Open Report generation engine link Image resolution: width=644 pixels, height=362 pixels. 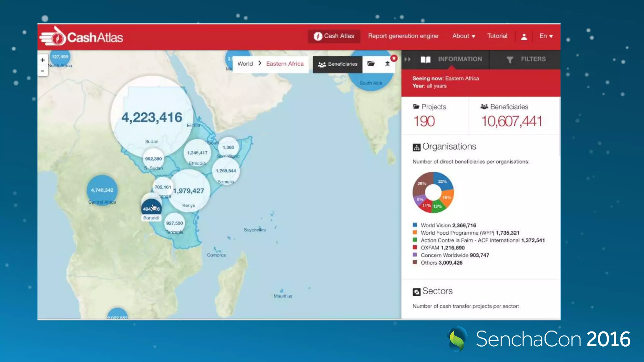coord(403,36)
